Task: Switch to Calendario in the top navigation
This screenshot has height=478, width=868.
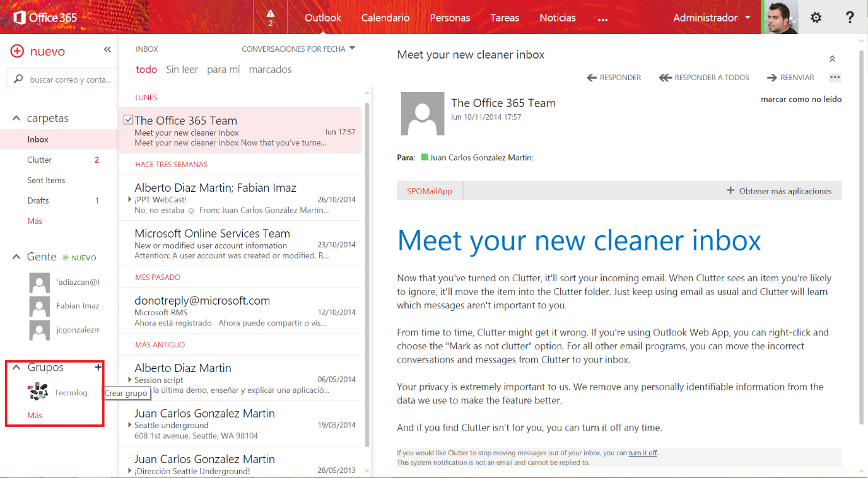Action: (x=385, y=18)
